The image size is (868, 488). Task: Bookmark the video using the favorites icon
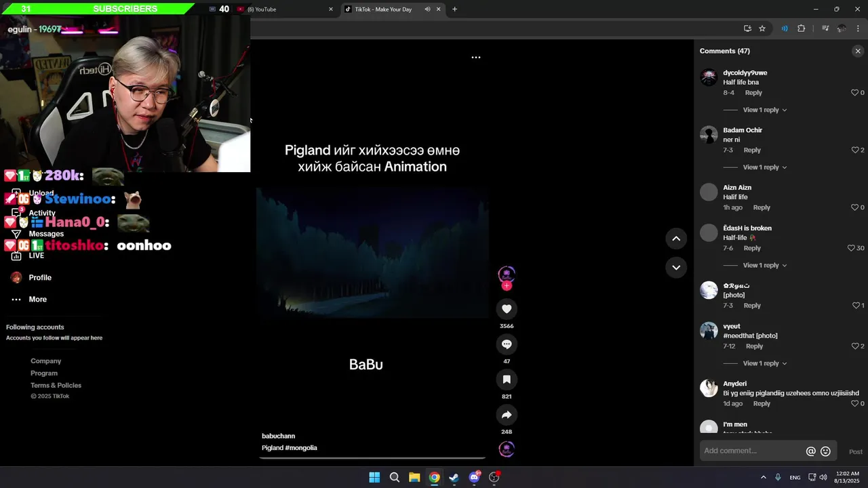click(x=507, y=380)
